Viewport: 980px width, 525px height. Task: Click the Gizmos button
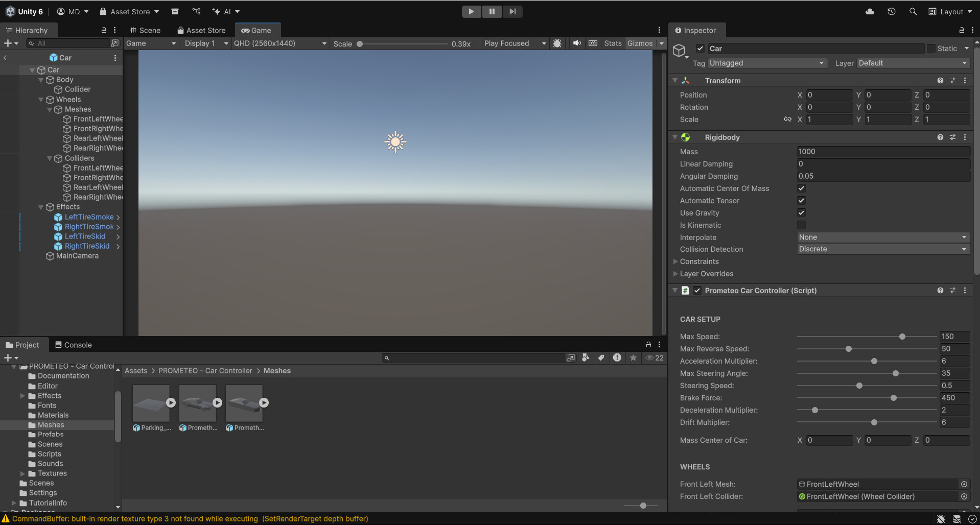(640, 43)
